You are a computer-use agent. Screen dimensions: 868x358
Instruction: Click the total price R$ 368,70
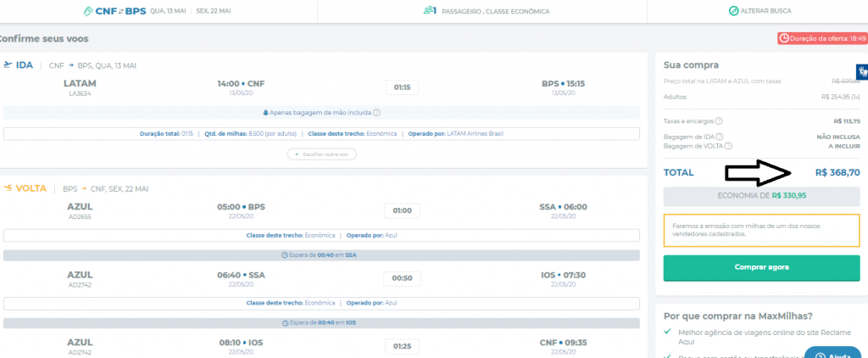(x=837, y=173)
